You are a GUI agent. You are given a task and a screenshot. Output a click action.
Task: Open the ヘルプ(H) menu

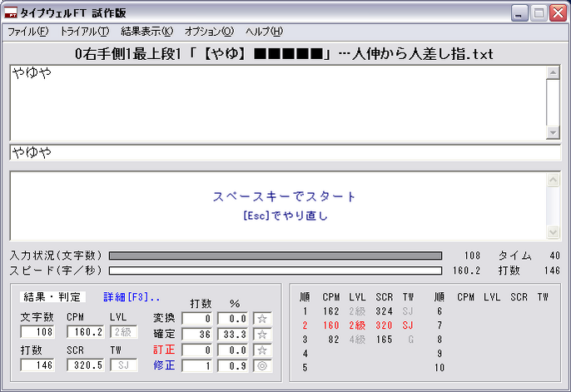pyautogui.click(x=264, y=32)
